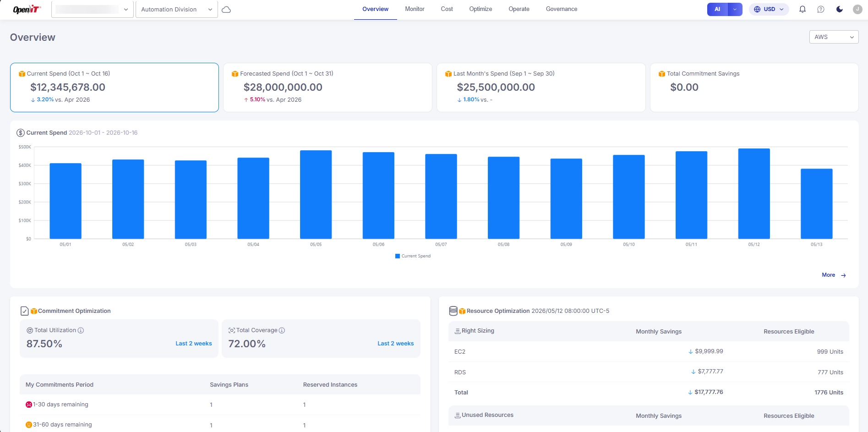Viewport: 868px width, 432px height.
Task: Open the AWS provider dropdown
Action: pyautogui.click(x=834, y=37)
